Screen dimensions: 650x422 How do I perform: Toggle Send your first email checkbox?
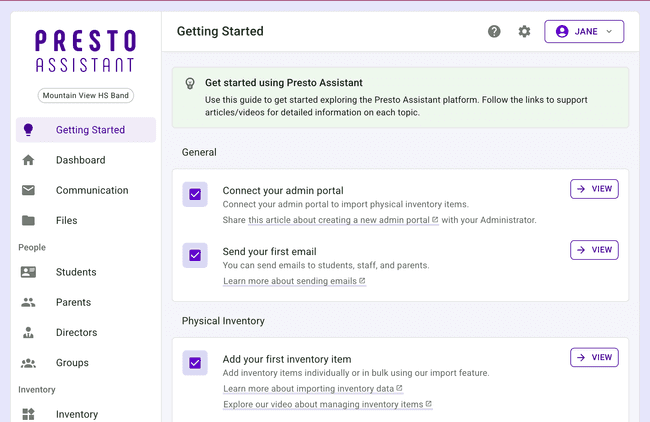pyautogui.click(x=195, y=255)
